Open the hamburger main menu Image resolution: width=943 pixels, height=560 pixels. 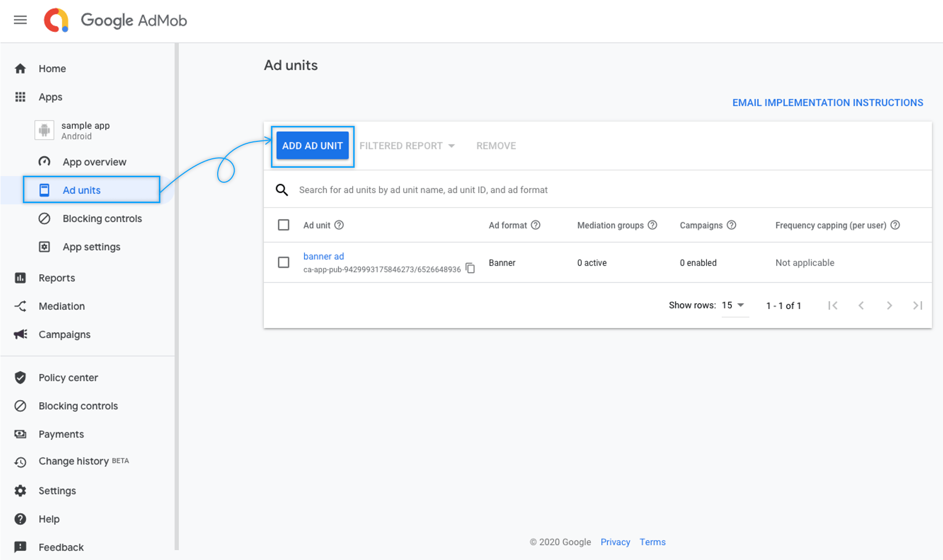[20, 20]
